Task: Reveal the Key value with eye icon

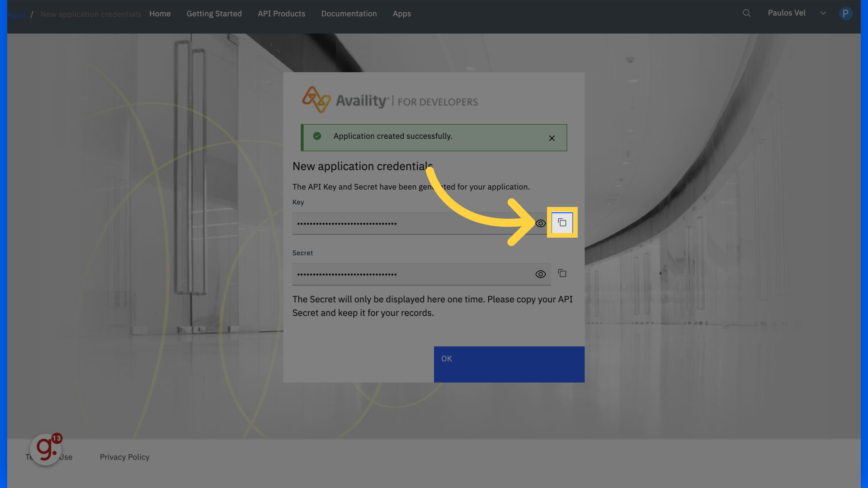Action: click(x=540, y=223)
